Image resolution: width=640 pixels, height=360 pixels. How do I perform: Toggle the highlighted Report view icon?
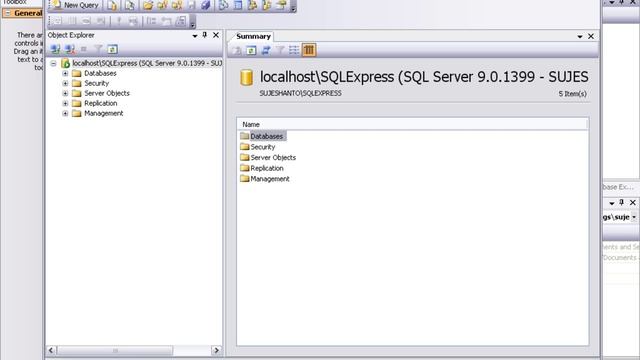pyautogui.click(x=309, y=50)
